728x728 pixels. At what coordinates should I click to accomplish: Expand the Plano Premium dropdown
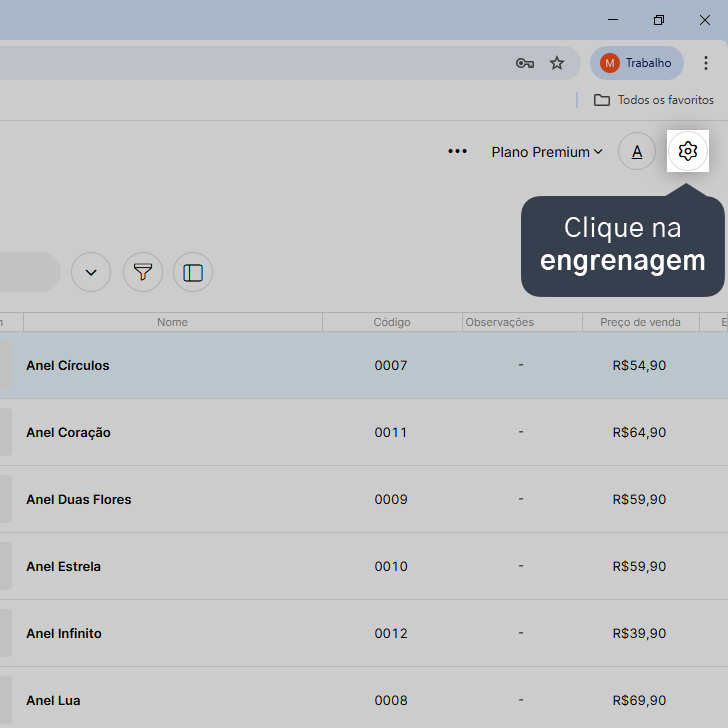[547, 152]
